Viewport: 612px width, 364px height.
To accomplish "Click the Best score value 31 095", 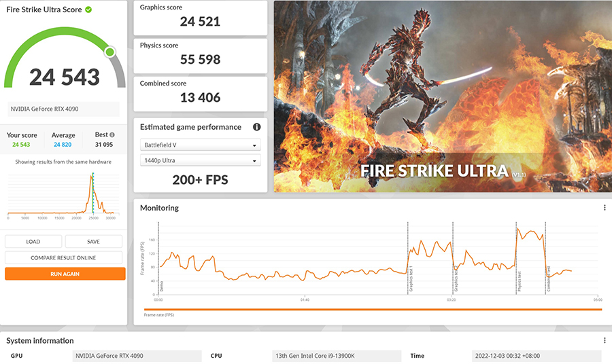I will click(x=104, y=145).
